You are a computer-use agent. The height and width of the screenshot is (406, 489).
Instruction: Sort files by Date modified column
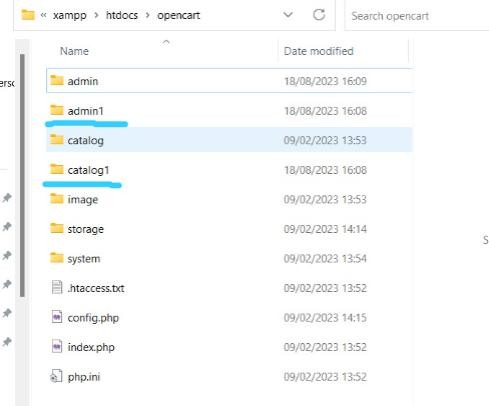pyautogui.click(x=319, y=51)
